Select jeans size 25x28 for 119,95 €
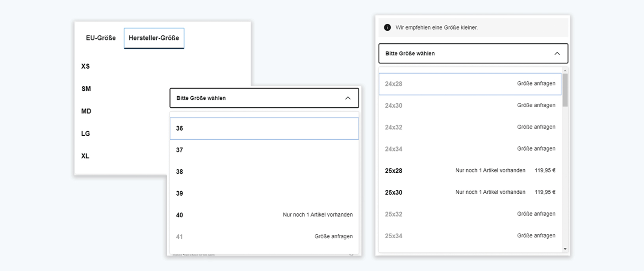The image size is (644, 271). 470,171
